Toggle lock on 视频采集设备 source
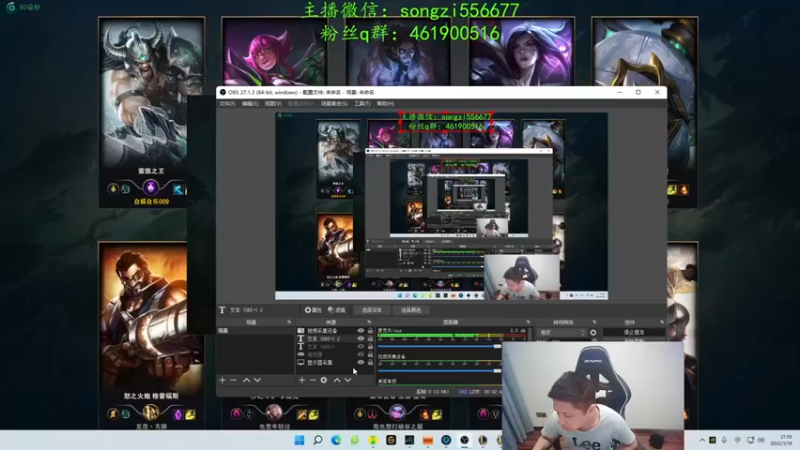This screenshot has height=450, width=800. pyautogui.click(x=370, y=331)
